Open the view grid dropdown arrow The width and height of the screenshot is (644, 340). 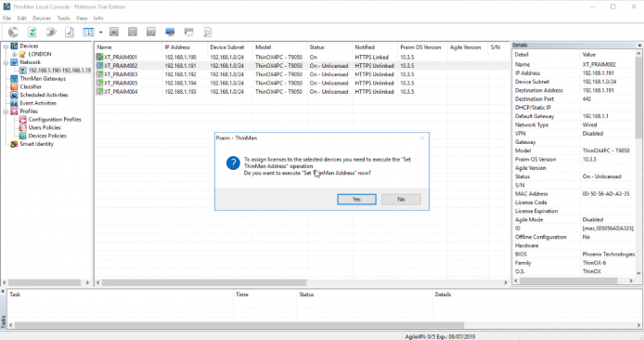coord(100,33)
